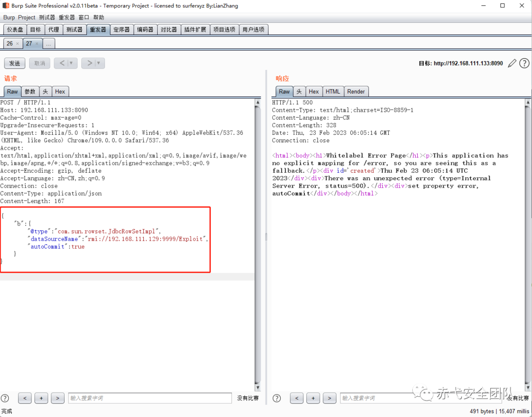Viewport: 532px width, 417px height.
Task: Select request 参数 tab
Action: pos(30,92)
